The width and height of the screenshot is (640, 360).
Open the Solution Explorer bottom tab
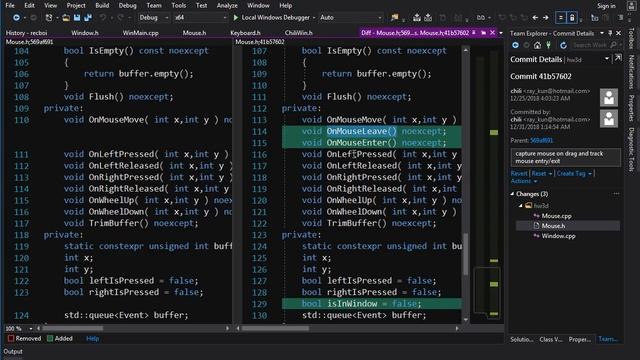point(522,339)
